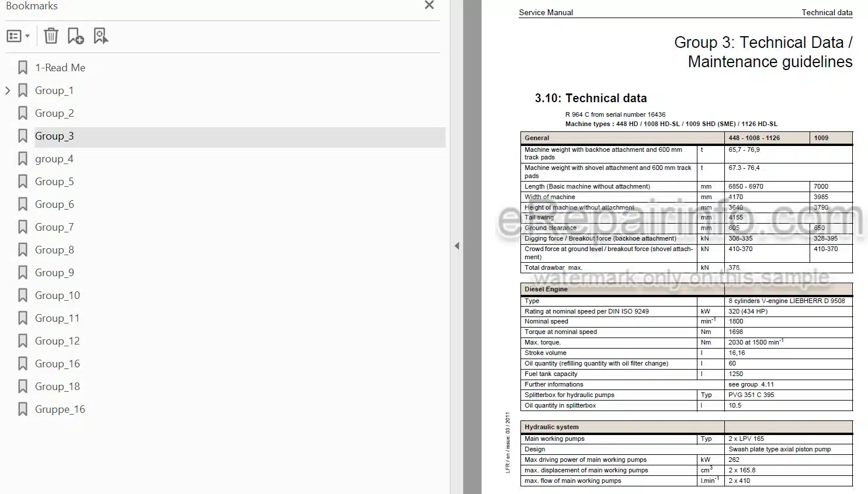Open the Group_5 bookmark
The width and height of the screenshot is (868, 494).
[x=54, y=182]
